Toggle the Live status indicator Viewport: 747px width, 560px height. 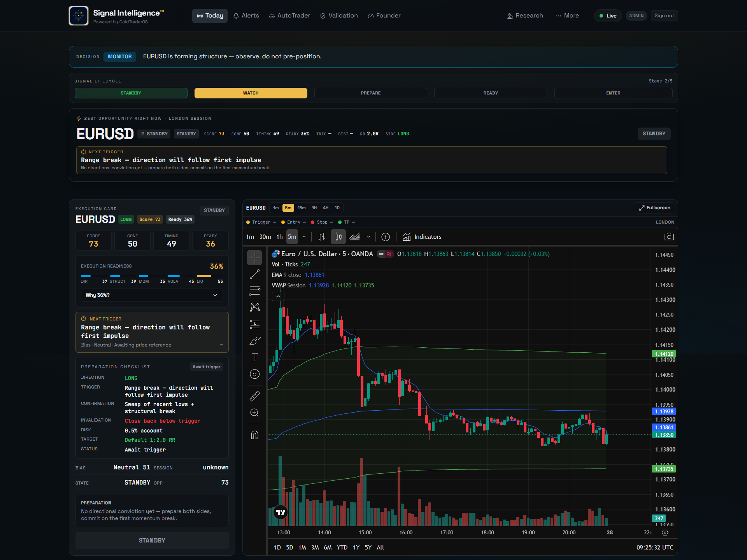pyautogui.click(x=608, y=16)
